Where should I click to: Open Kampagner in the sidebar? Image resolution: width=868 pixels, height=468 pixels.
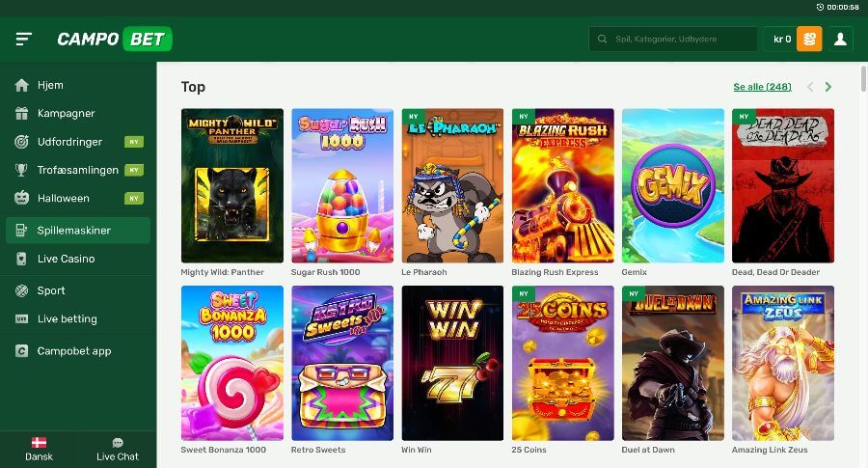click(66, 113)
